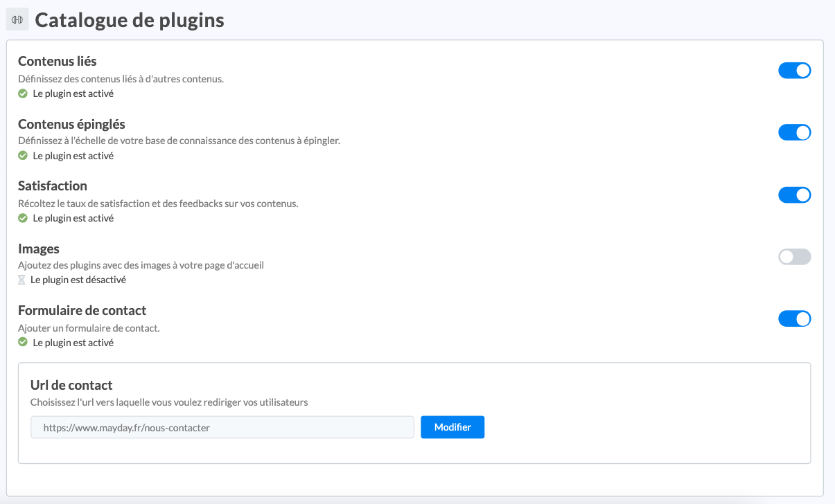The image size is (835, 504).
Task: Disable the Contenus liés plugin toggle
Action: point(794,70)
